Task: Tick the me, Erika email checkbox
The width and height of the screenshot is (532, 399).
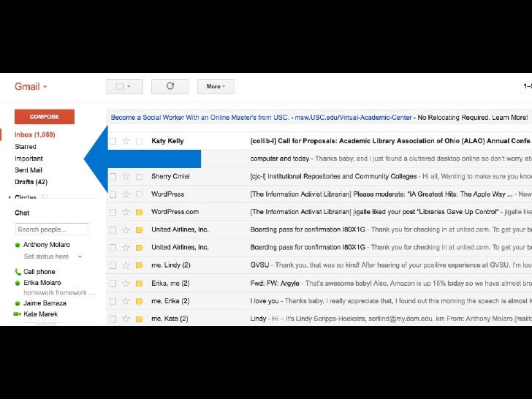Action: [113, 301]
